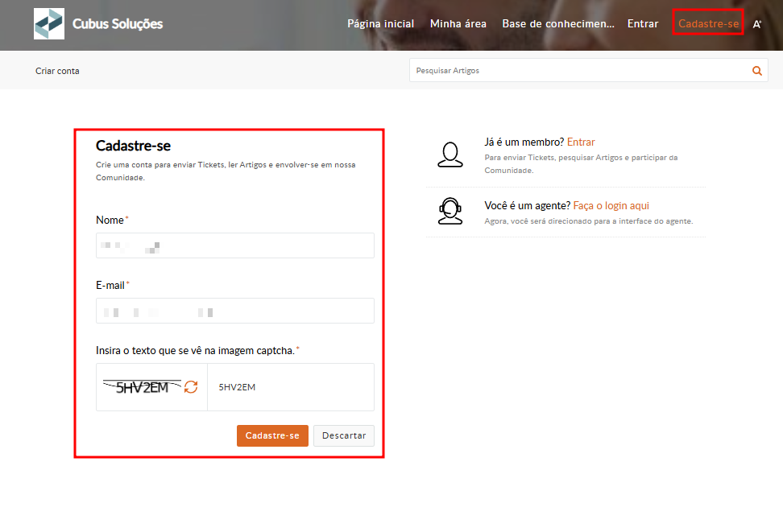Follow the Entrar link for existing members
This screenshot has width=783, height=532.
[581, 142]
